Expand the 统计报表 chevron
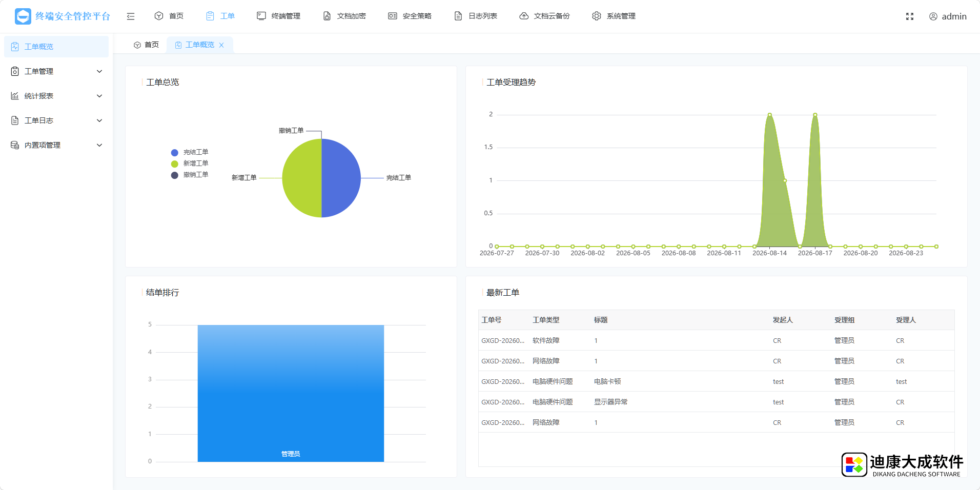Viewport: 980px width, 490px height. (x=99, y=96)
